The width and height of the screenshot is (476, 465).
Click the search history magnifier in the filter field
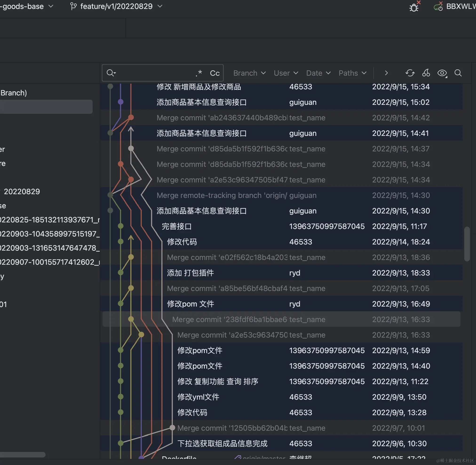[x=111, y=73]
